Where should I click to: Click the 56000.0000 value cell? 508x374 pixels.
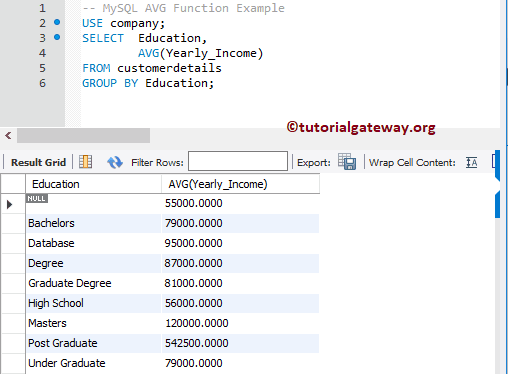[240, 303]
